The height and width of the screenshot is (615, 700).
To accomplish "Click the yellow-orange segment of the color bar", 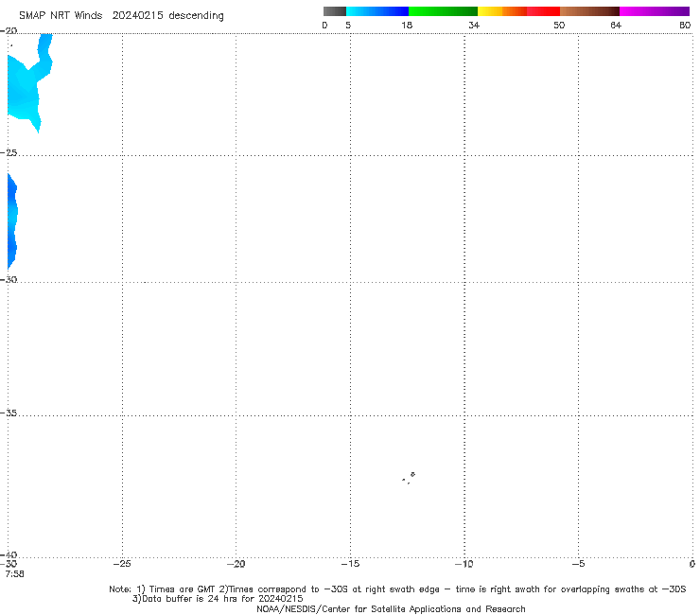I will (x=501, y=11).
